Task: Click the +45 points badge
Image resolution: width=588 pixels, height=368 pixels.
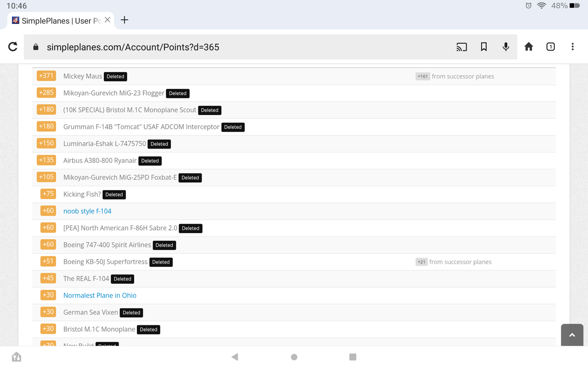Action: click(48, 278)
